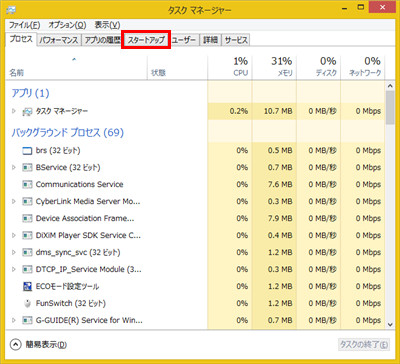Select the brs (32 ビット) process name

click(x=58, y=151)
